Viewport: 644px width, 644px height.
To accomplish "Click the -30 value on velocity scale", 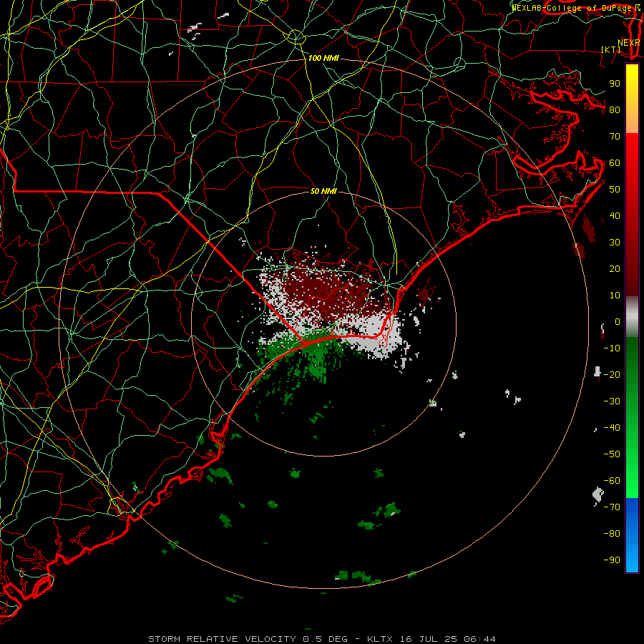I will point(612,401).
